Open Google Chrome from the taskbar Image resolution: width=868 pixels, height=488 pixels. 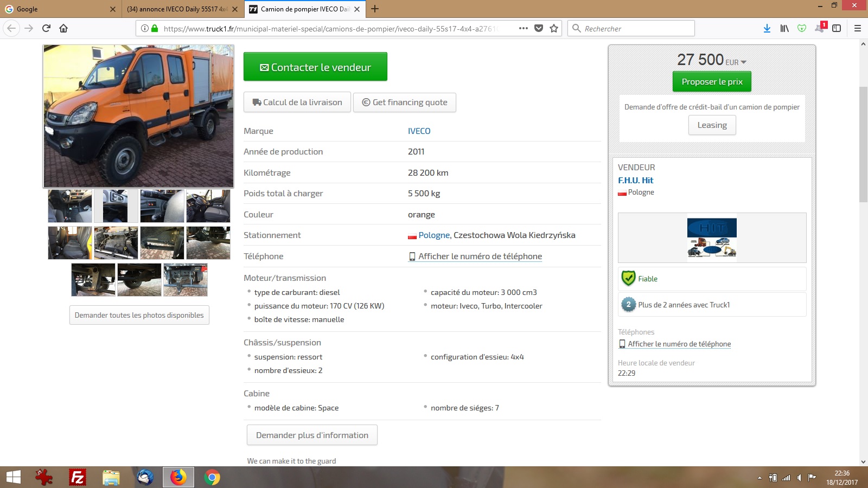[x=212, y=477]
